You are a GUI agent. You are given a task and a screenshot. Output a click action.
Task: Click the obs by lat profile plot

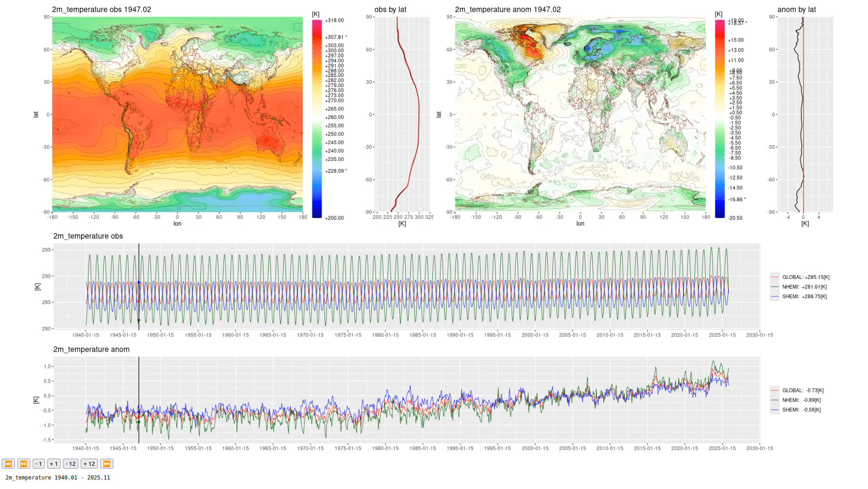click(402, 114)
